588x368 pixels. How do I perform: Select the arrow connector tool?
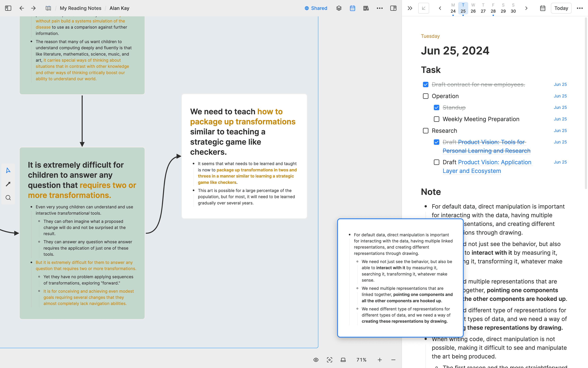[8, 184]
